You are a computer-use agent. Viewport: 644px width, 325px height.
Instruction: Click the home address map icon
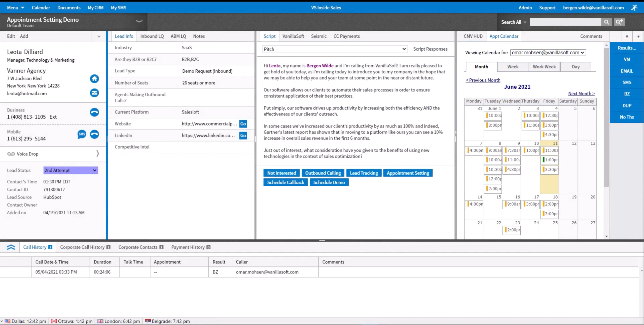pos(94,79)
